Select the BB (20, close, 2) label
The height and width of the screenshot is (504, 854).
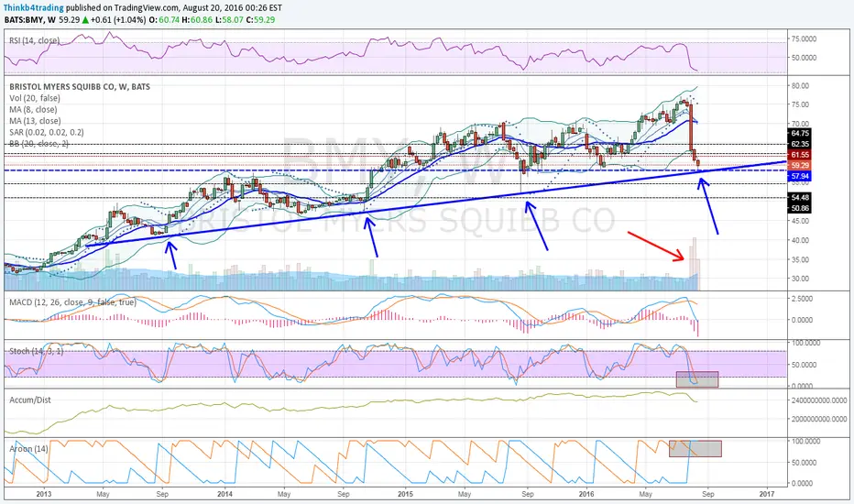pos(38,144)
